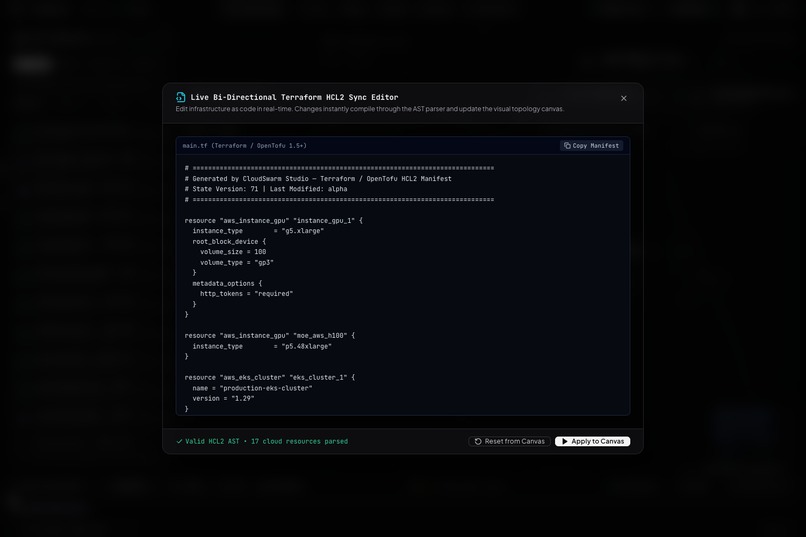Click the line 'name = "production-eks-cluster"'
Viewport: 806px width, 537px height.
coord(252,388)
